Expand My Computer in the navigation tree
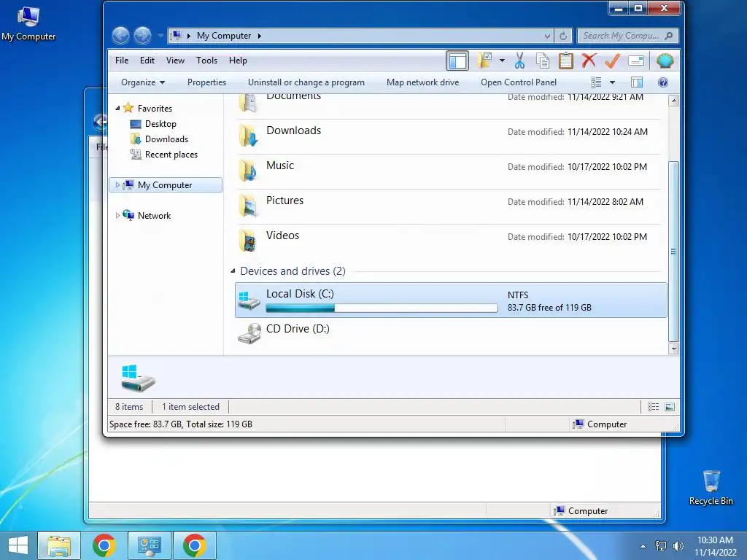The height and width of the screenshot is (560, 747). click(x=117, y=184)
